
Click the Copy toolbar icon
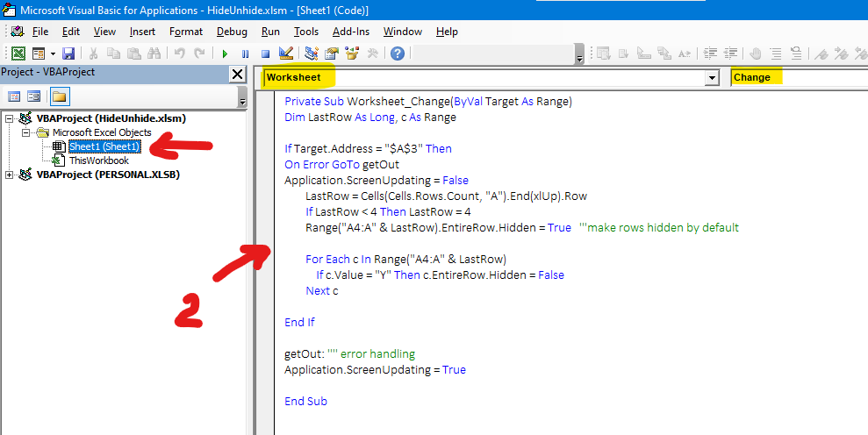[113, 53]
